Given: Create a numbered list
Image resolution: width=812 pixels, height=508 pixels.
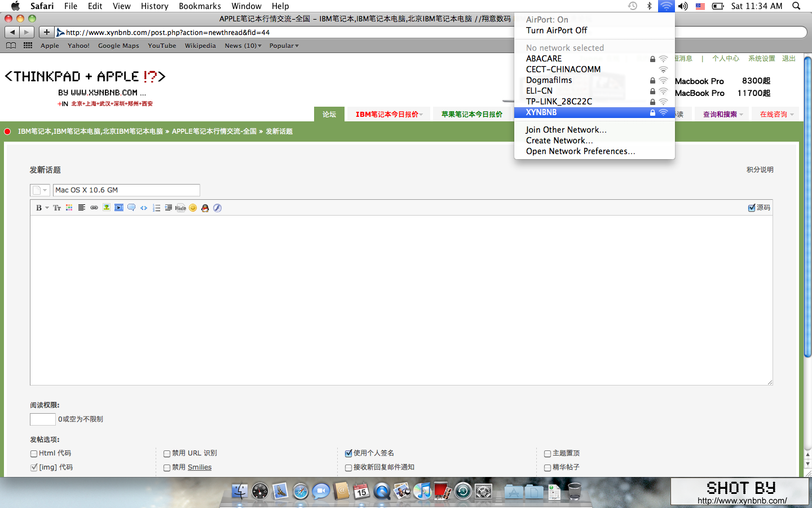Looking at the screenshot, I should click(x=156, y=208).
